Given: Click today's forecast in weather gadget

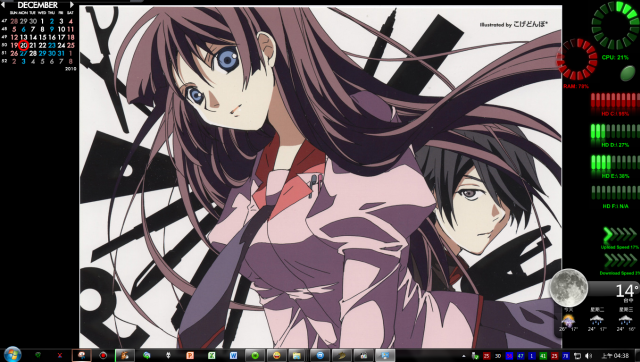Looking at the screenshot, I should pyautogui.click(x=568, y=320).
